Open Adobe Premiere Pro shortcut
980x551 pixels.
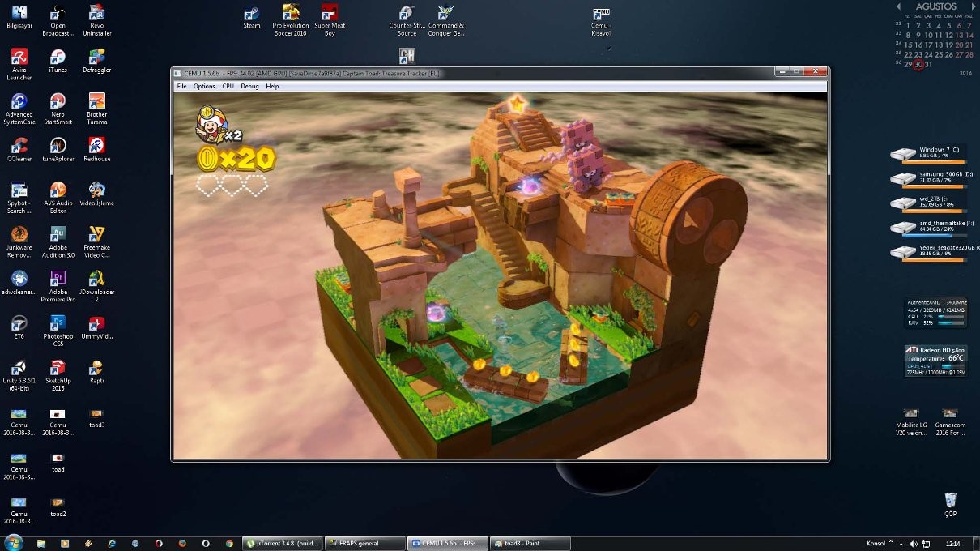pyautogui.click(x=58, y=287)
